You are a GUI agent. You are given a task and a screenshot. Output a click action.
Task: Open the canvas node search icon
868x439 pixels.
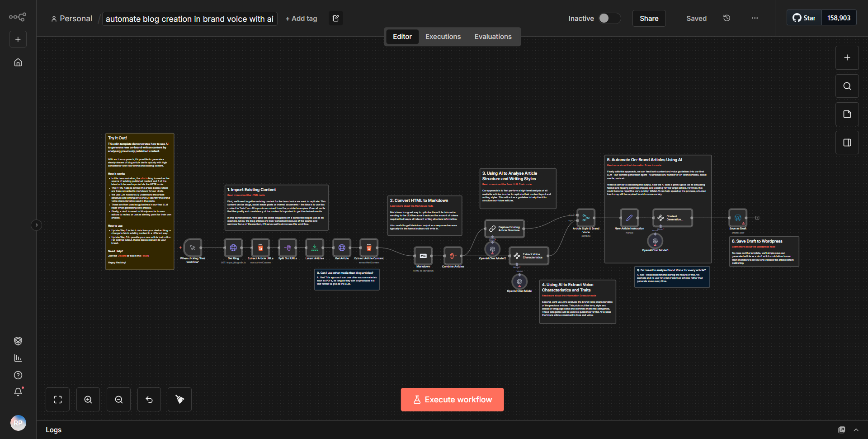(x=847, y=86)
